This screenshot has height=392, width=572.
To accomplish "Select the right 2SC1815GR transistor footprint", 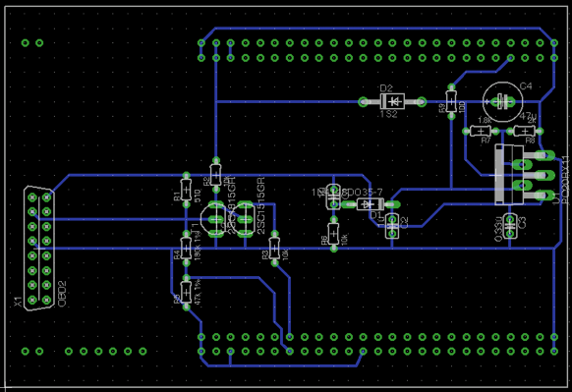I will [245, 219].
